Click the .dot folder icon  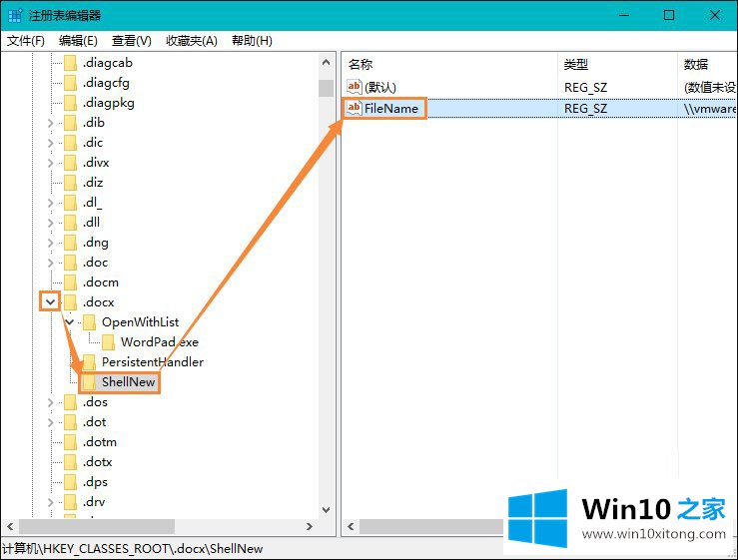(71, 422)
